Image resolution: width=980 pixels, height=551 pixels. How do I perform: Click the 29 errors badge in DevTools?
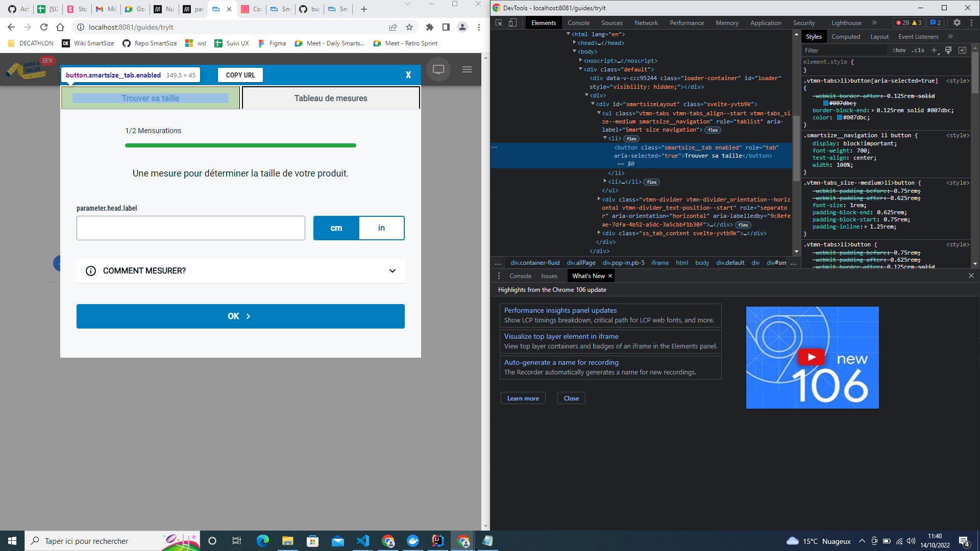[x=902, y=23]
